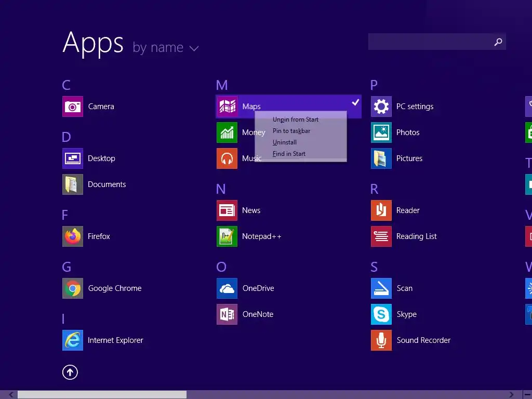Click the 'Reading List' label
Image resolution: width=532 pixels, height=399 pixels.
click(x=416, y=236)
